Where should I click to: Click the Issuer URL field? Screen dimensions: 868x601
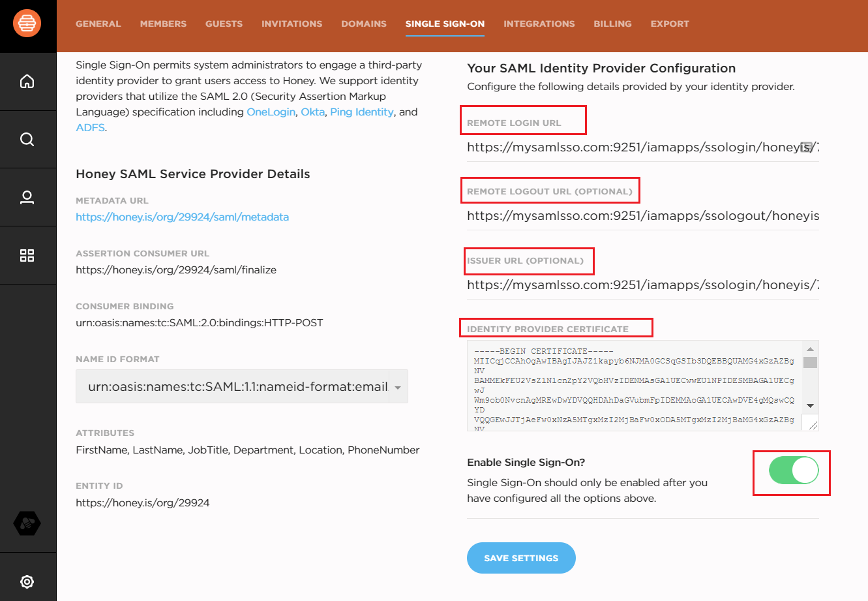(643, 285)
